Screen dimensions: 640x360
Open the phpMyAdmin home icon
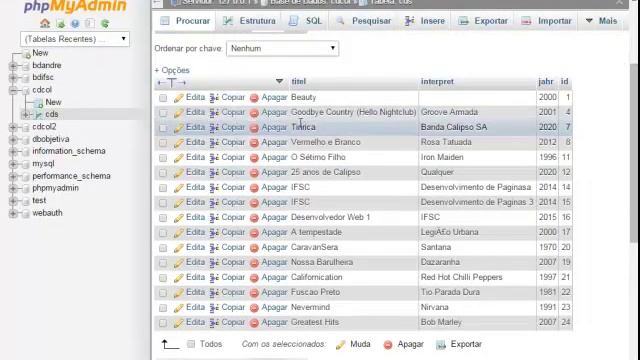pyautogui.click(x=45, y=23)
